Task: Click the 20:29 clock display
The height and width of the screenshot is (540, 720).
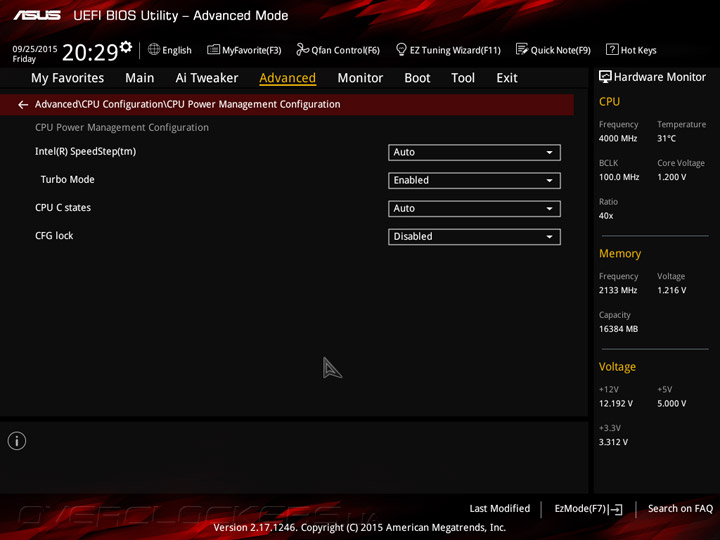Action: click(x=90, y=52)
